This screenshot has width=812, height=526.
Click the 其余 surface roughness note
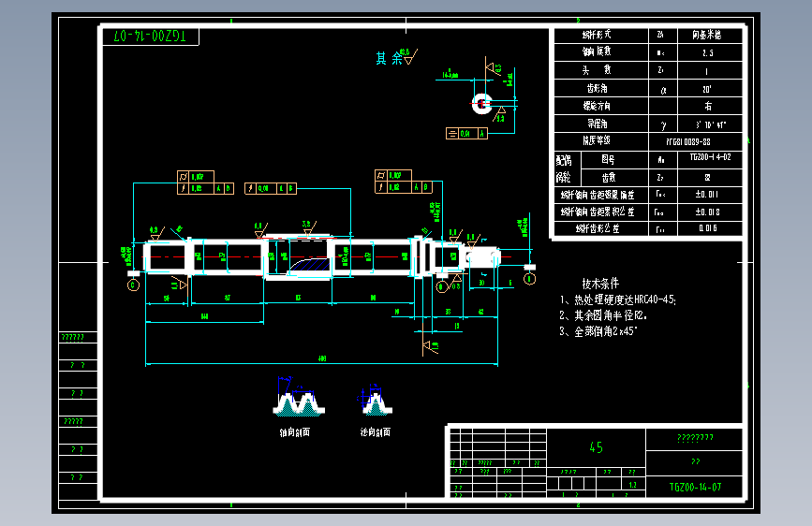[x=396, y=57]
